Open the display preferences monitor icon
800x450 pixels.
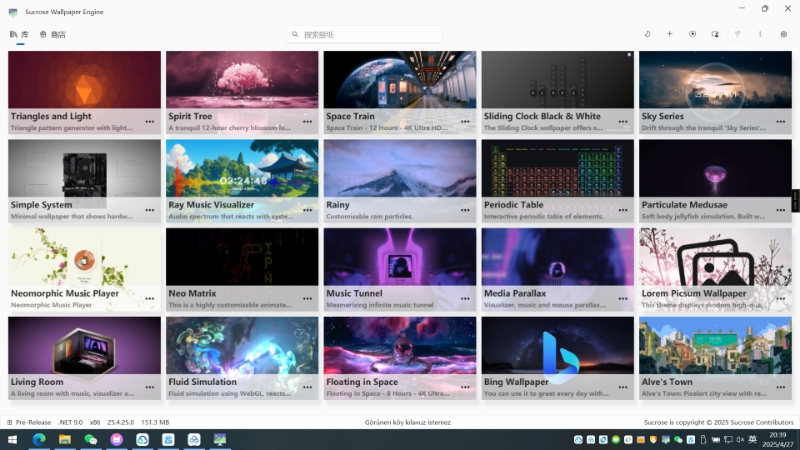click(715, 34)
